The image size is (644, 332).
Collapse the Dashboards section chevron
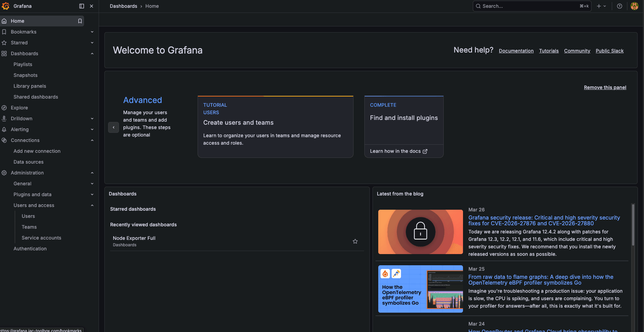coord(92,54)
